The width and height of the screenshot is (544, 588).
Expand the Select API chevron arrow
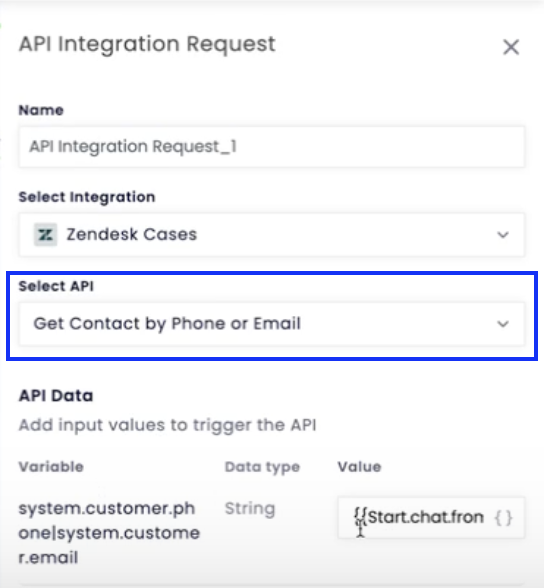(503, 324)
